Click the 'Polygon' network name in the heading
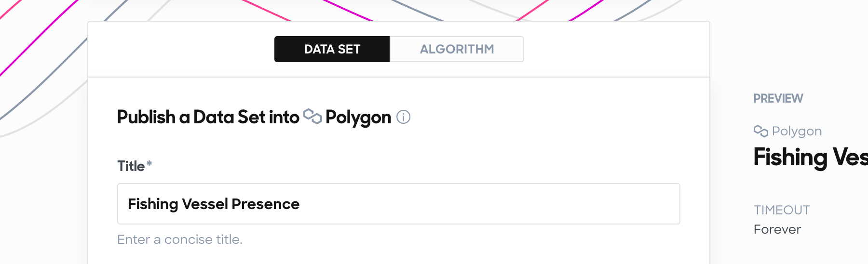 [x=358, y=118]
